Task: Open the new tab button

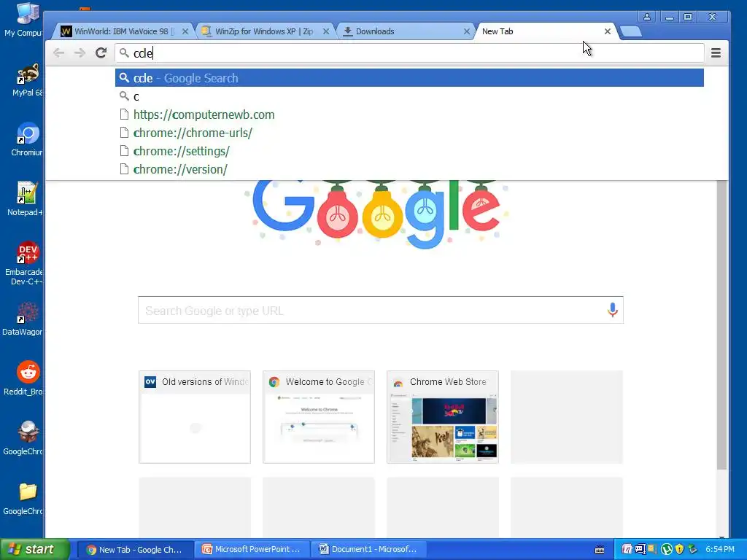Action: pos(631,32)
